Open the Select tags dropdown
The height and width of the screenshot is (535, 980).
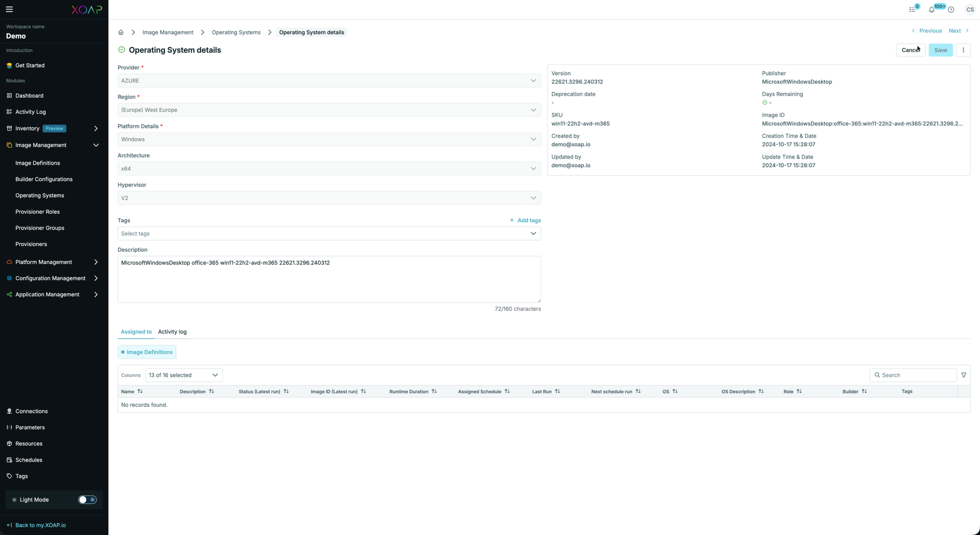329,234
